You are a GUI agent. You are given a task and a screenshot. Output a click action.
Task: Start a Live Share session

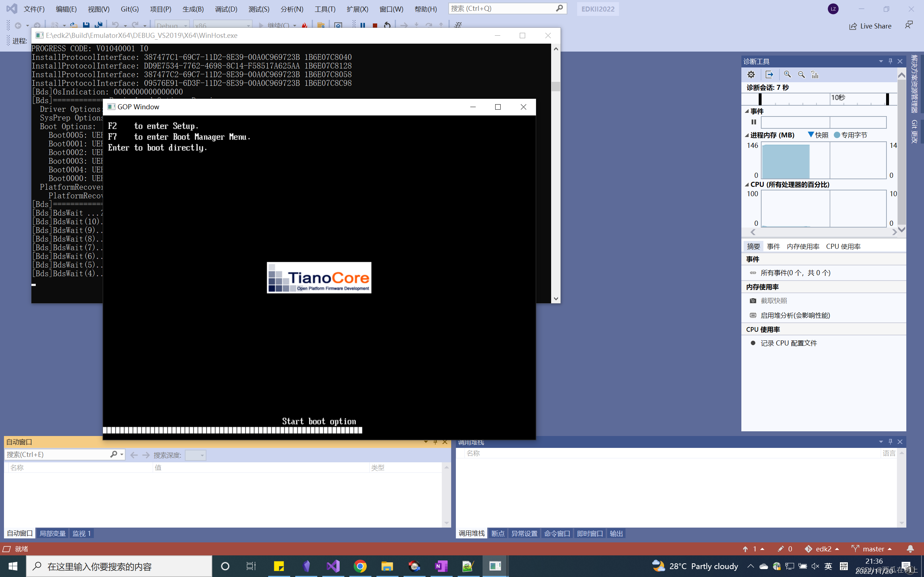click(871, 26)
